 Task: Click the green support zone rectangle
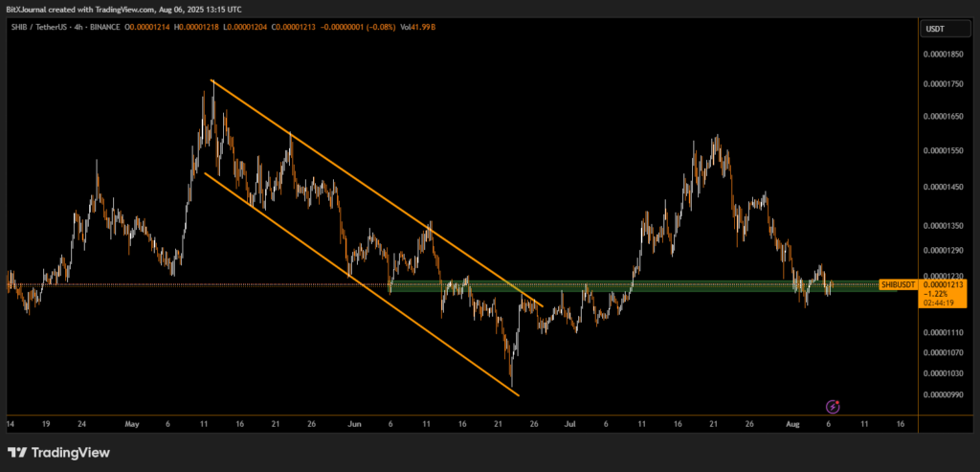670,286
